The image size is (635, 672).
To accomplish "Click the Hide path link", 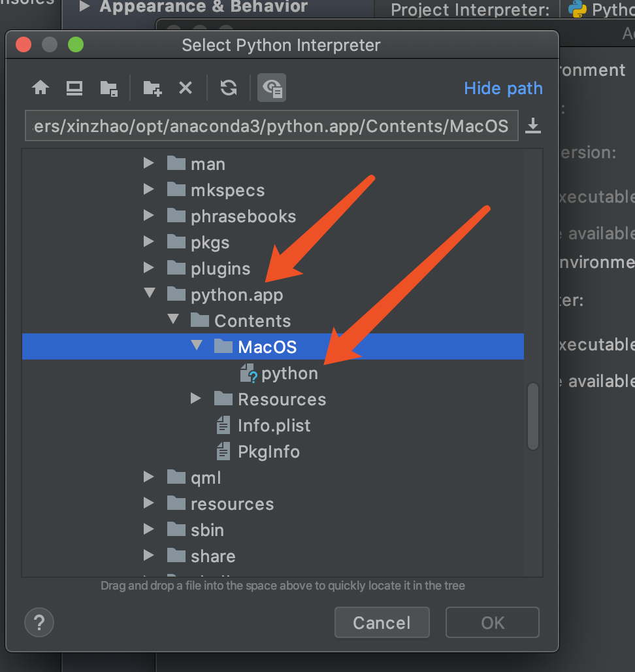I will pyautogui.click(x=503, y=88).
